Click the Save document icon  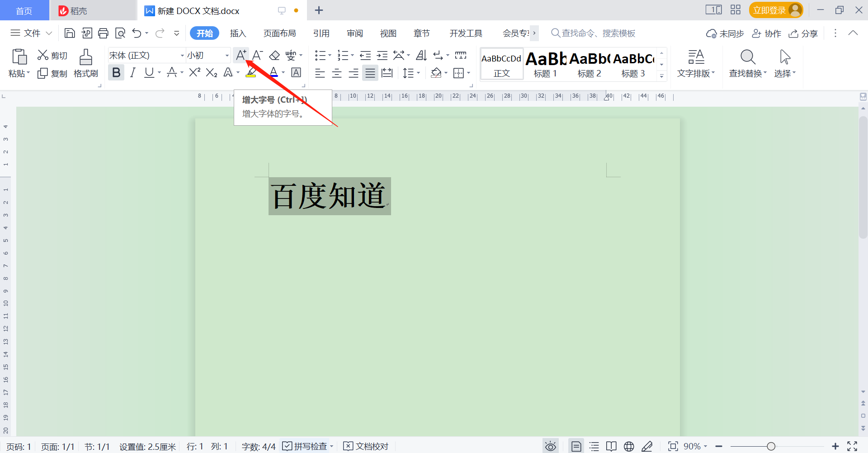click(70, 33)
